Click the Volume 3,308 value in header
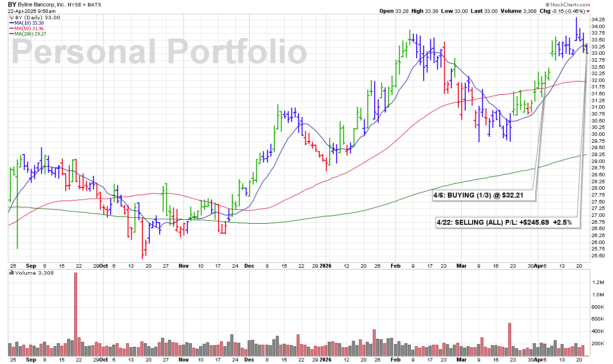Viewport: 613px width, 364px height. (520, 11)
